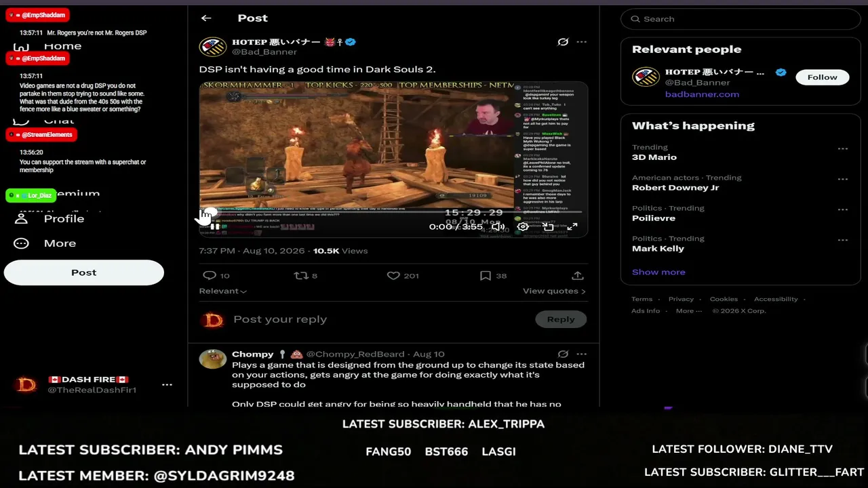868x488 pixels.
Task: Click the reply bubble with 10 replies
Action: (x=216, y=276)
